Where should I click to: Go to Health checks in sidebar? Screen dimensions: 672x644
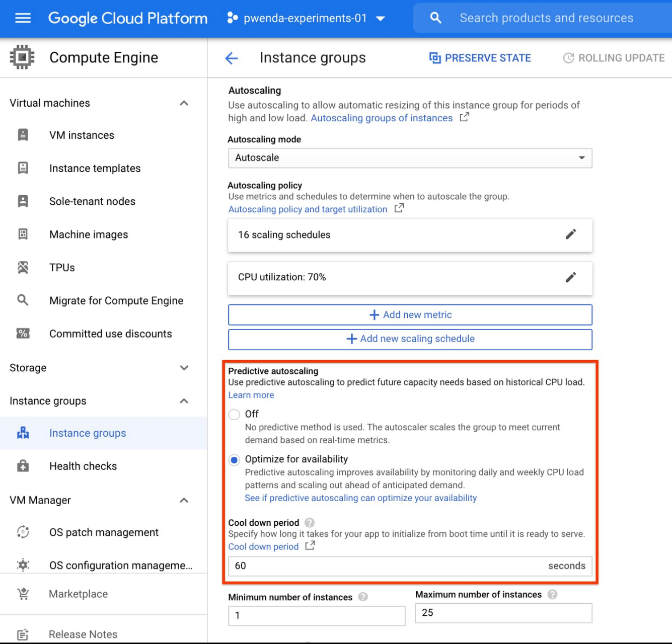click(x=83, y=466)
